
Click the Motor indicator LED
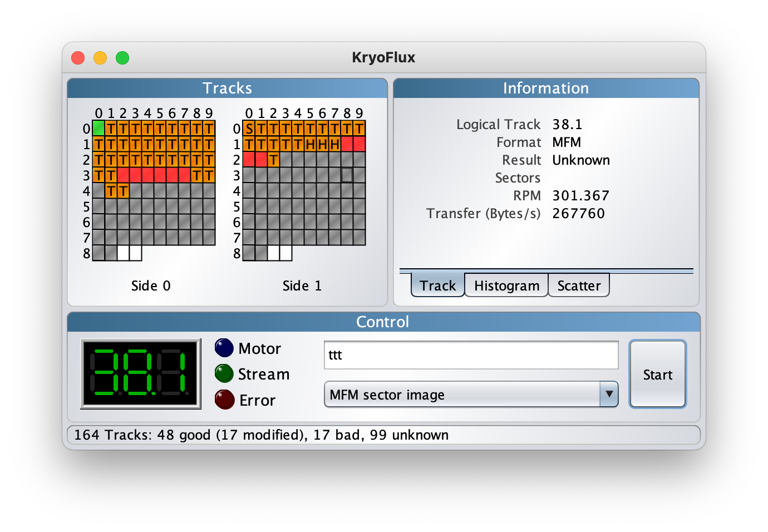[x=224, y=348]
